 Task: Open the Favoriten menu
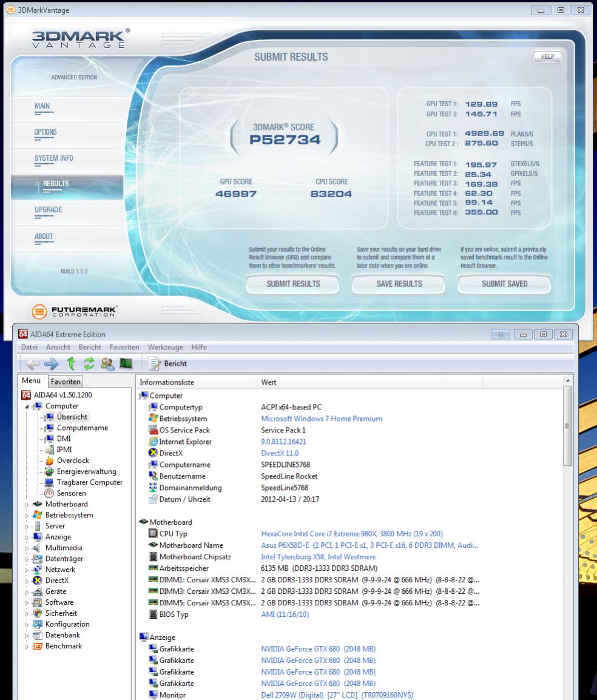(x=124, y=348)
